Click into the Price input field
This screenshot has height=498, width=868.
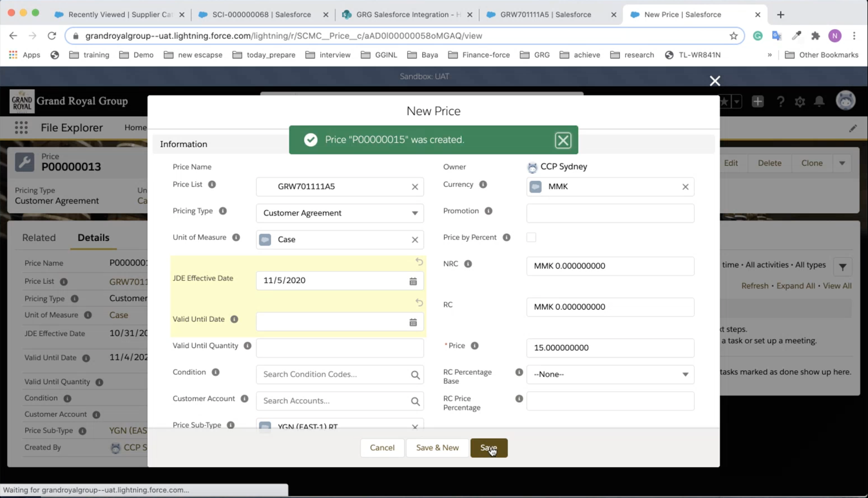pyautogui.click(x=610, y=348)
